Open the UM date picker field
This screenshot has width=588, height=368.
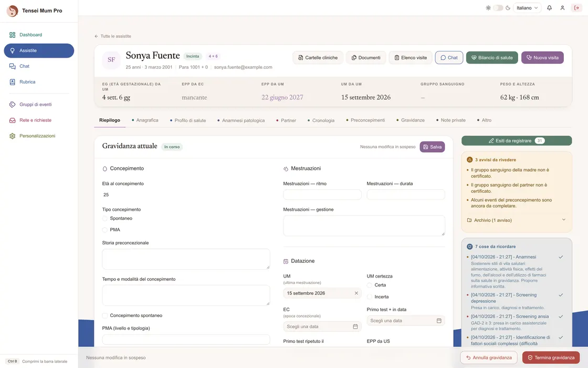[322, 293]
